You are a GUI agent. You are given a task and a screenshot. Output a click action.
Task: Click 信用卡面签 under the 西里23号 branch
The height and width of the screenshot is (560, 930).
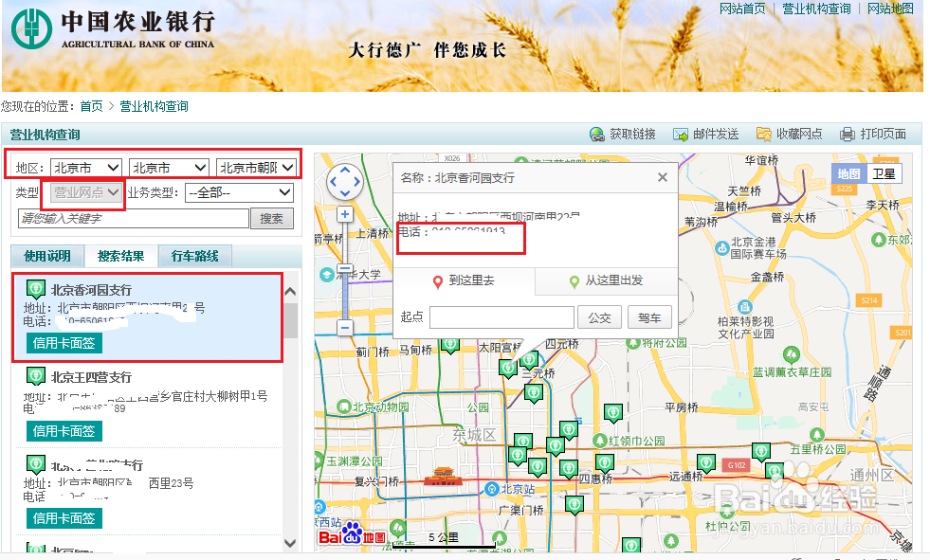64,518
